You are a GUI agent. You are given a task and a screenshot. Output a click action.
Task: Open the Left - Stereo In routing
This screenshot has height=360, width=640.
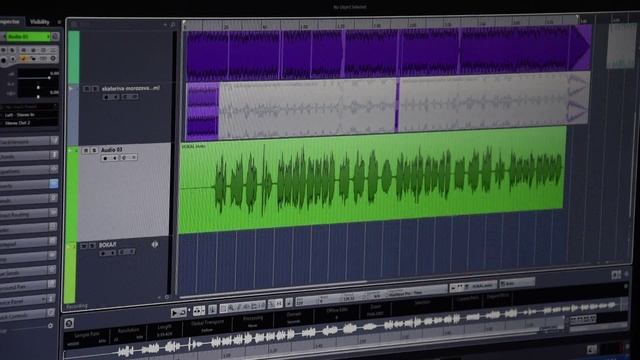29,115
